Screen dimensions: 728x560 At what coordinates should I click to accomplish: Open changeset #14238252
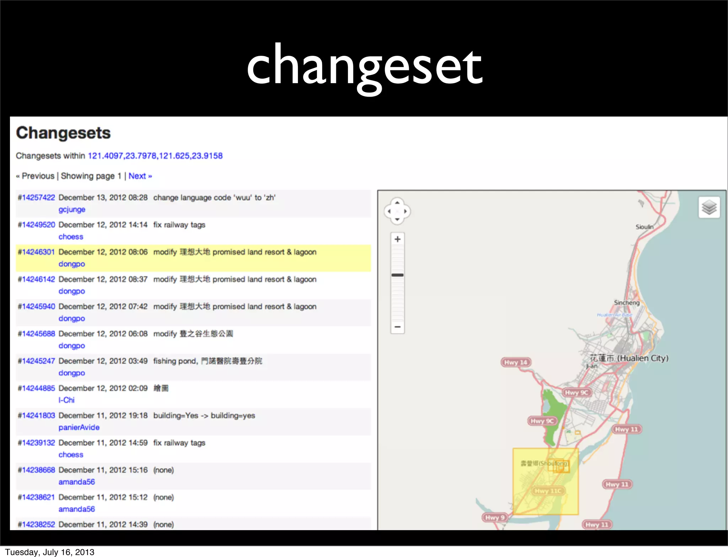pos(36,524)
